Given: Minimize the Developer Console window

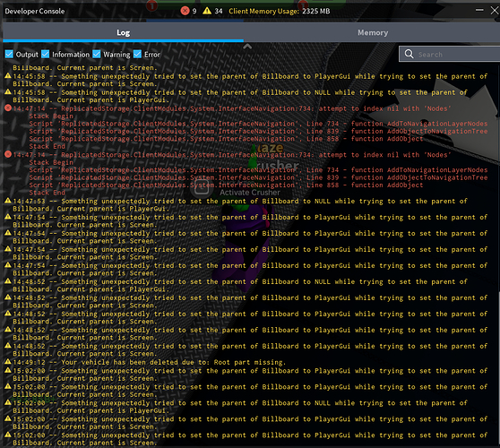Looking at the screenshot, I should 479,10.
